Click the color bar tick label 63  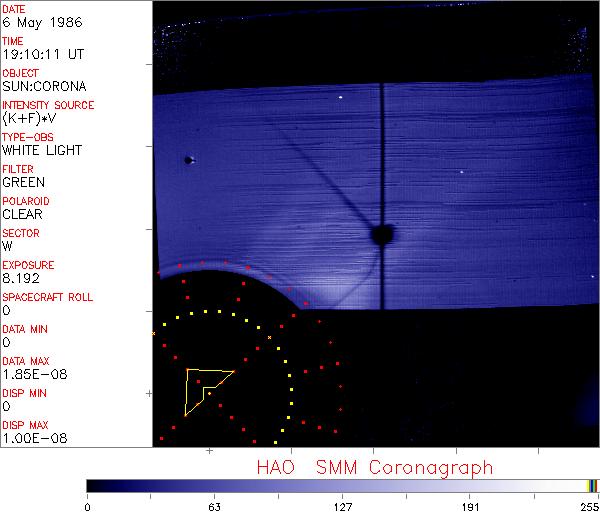tap(214, 505)
